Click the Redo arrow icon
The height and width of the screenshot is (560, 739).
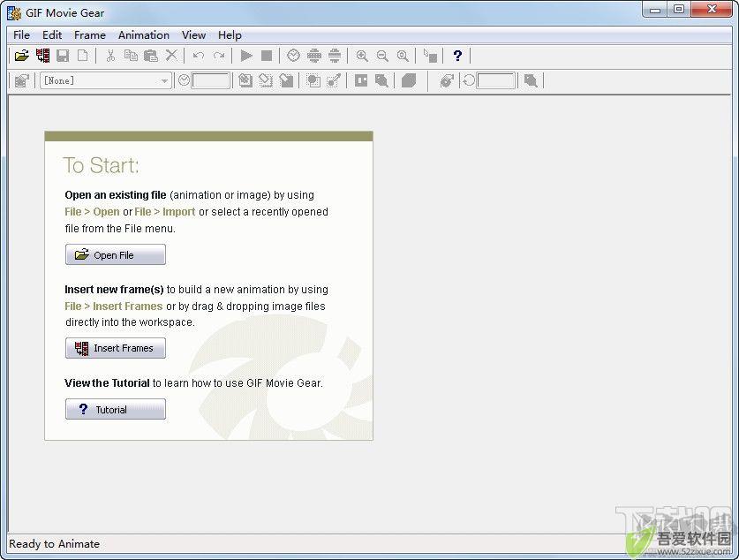tap(219, 56)
